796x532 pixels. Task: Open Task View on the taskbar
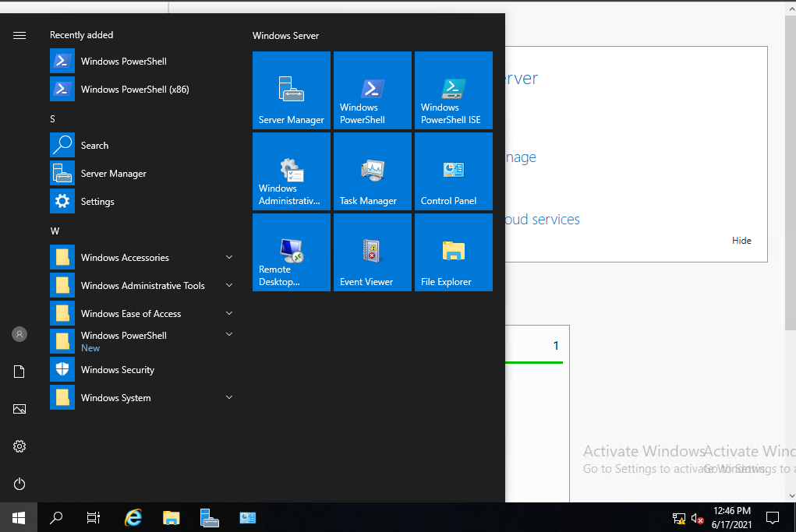pyautogui.click(x=94, y=517)
